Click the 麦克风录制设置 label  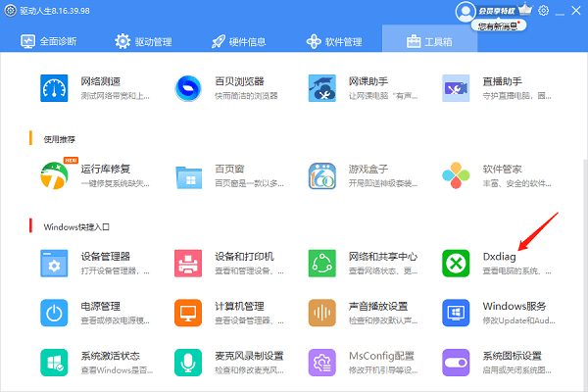click(x=249, y=356)
